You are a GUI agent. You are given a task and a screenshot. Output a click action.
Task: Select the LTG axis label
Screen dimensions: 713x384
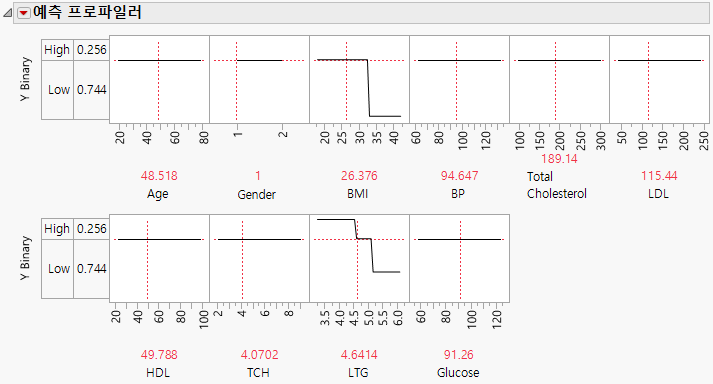coord(358,373)
